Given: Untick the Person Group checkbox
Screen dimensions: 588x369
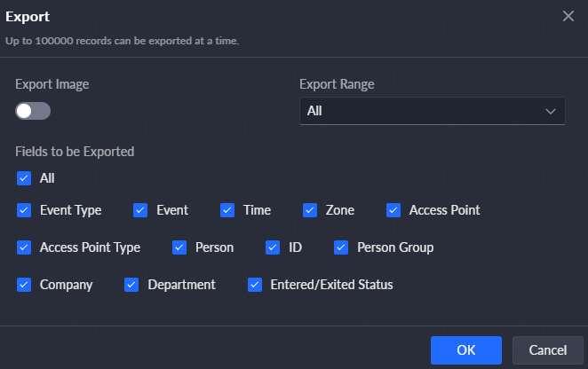Looking at the screenshot, I should coord(341,247).
